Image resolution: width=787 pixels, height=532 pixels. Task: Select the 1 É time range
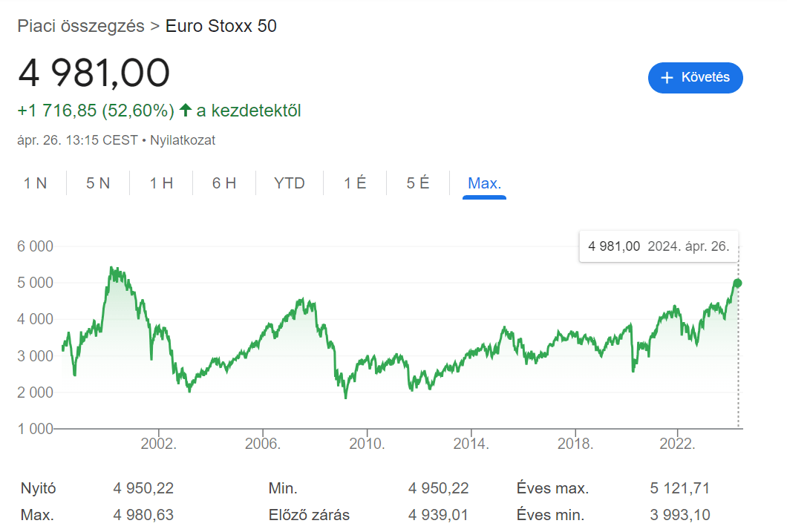click(x=354, y=183)
